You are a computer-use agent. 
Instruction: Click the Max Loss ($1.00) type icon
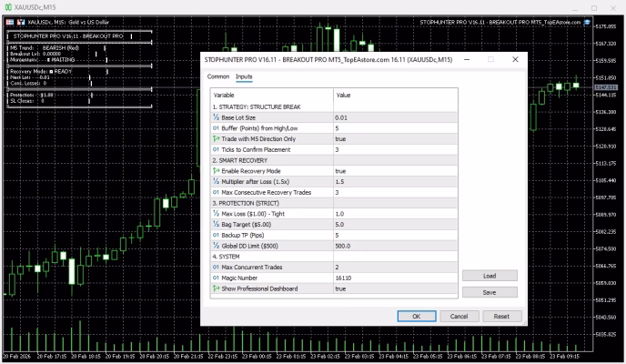pyautogui.click(x=216, y=214)
